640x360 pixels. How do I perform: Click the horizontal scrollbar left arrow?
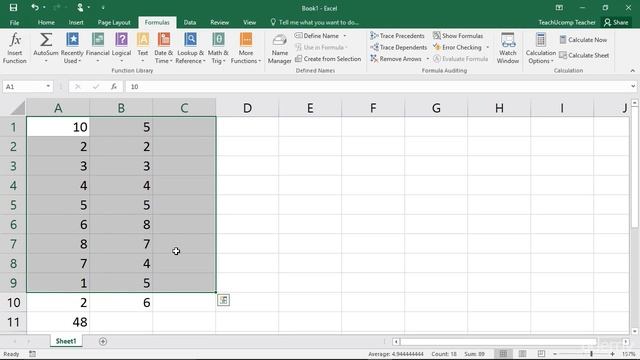coord(396,341)
